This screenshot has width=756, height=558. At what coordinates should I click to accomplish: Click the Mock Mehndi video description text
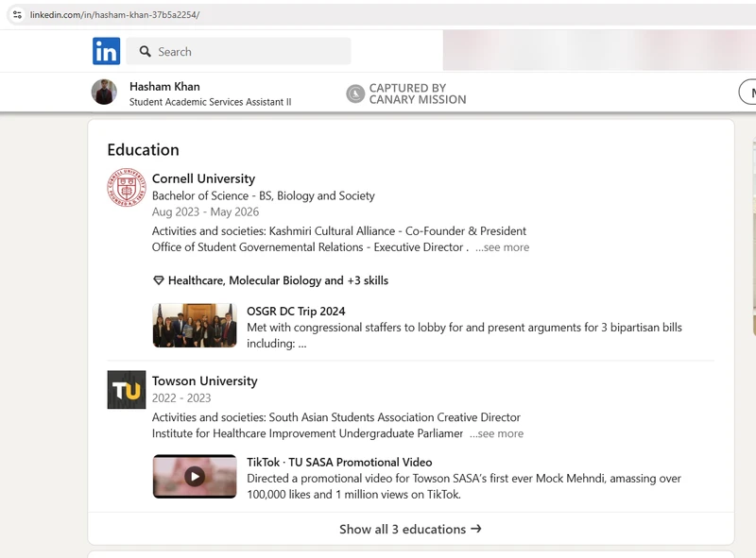(464, 486)
